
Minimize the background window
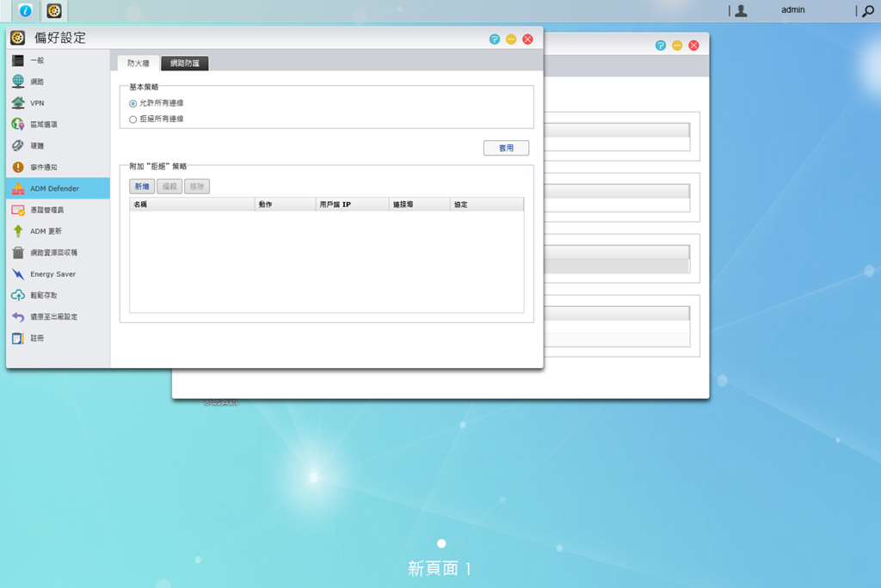[677, 46]
